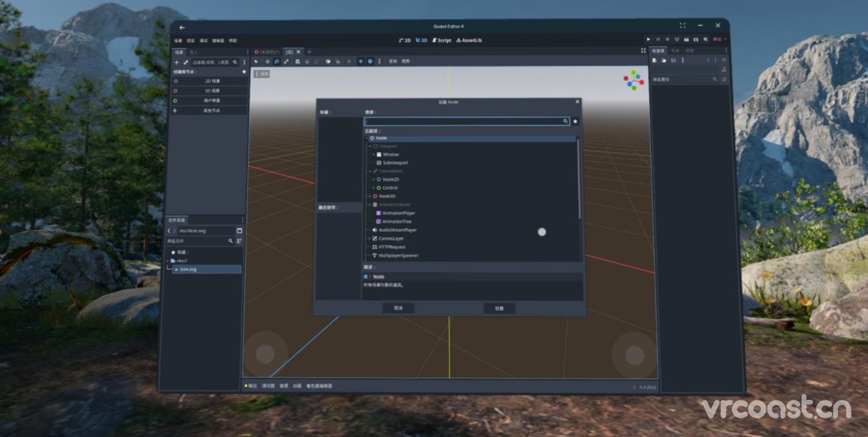The width and height of the screenshot is (868, 437).
Task: Expand the Node2D subtree arrow
Action: click(x=373, y=179)
